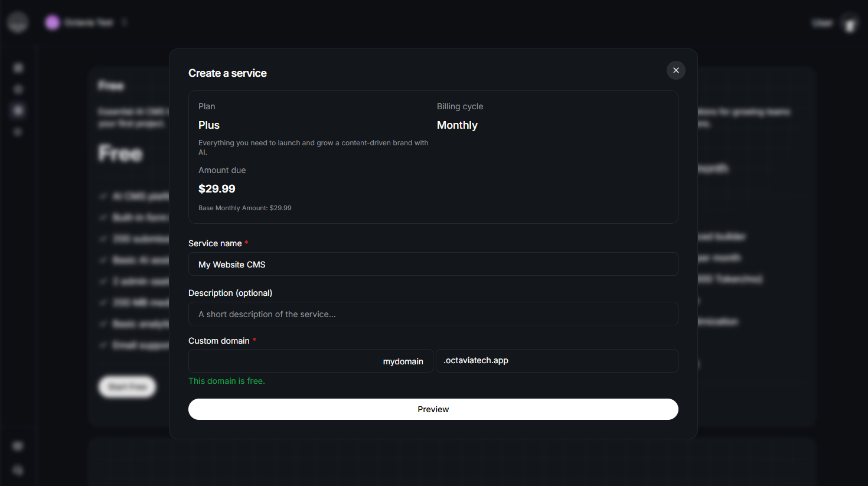Click the optional description text field
This screenshot has width=868, height=486.
coord(433,314)
